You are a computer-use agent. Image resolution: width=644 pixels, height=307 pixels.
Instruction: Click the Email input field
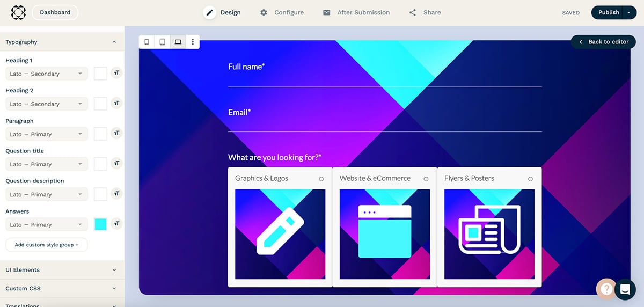tap(385, 125)
